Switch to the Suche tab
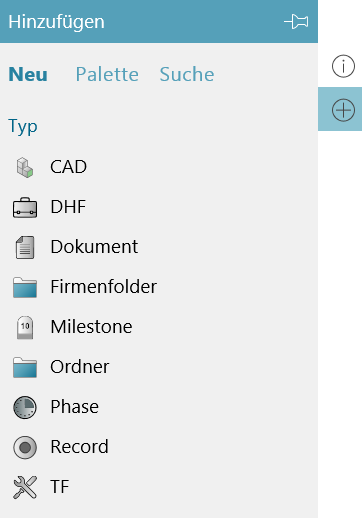The height and width of the screenshot is (518, 362). (x=187, y=74)
